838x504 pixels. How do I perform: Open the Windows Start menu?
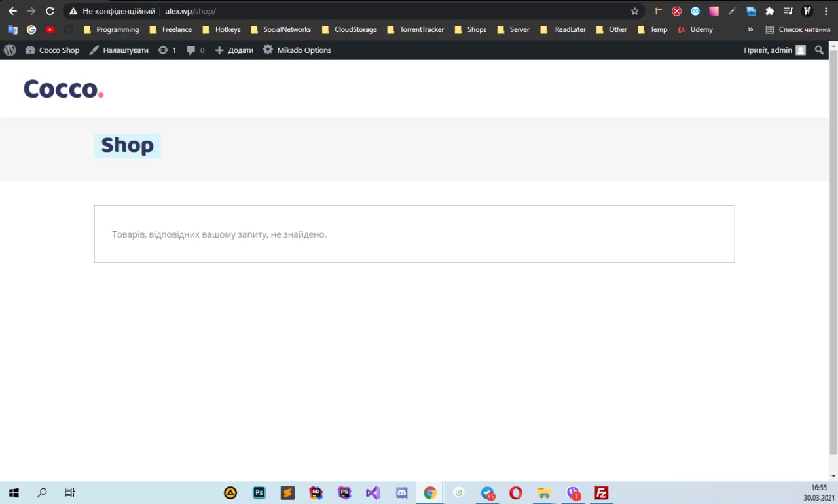(x=14, y=493)
